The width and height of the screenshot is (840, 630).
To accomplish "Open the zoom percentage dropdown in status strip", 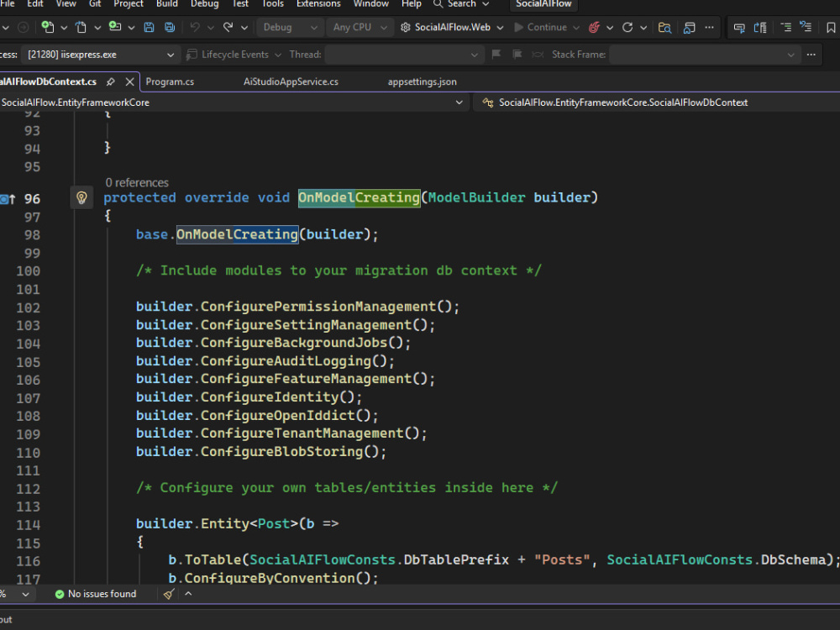I will click(25, 594).
